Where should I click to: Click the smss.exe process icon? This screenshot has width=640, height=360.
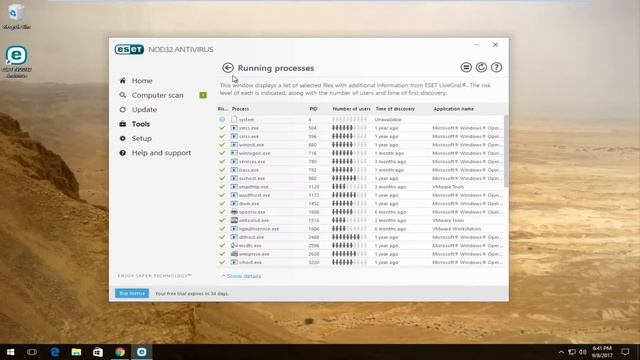pos(234,128)
